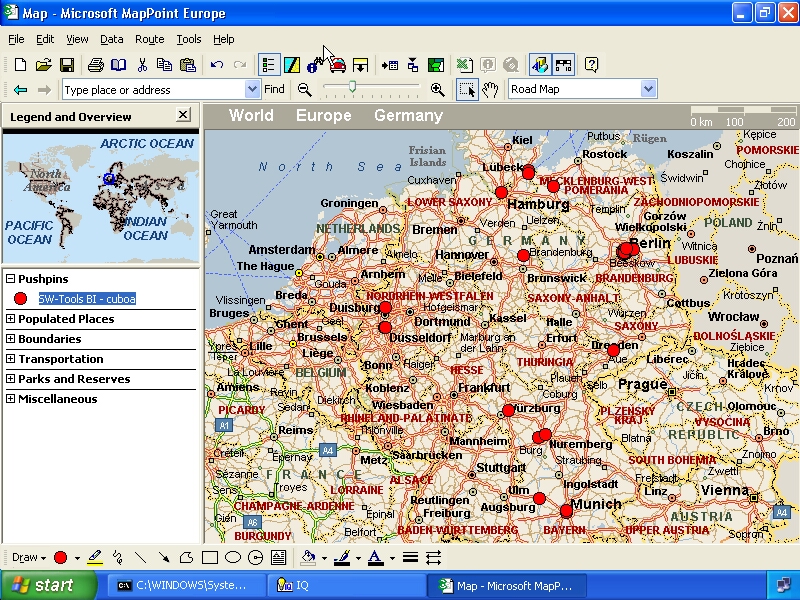800x600 pixels.
Task: Click the Font Color A swatch
Action: click(376, 558)
